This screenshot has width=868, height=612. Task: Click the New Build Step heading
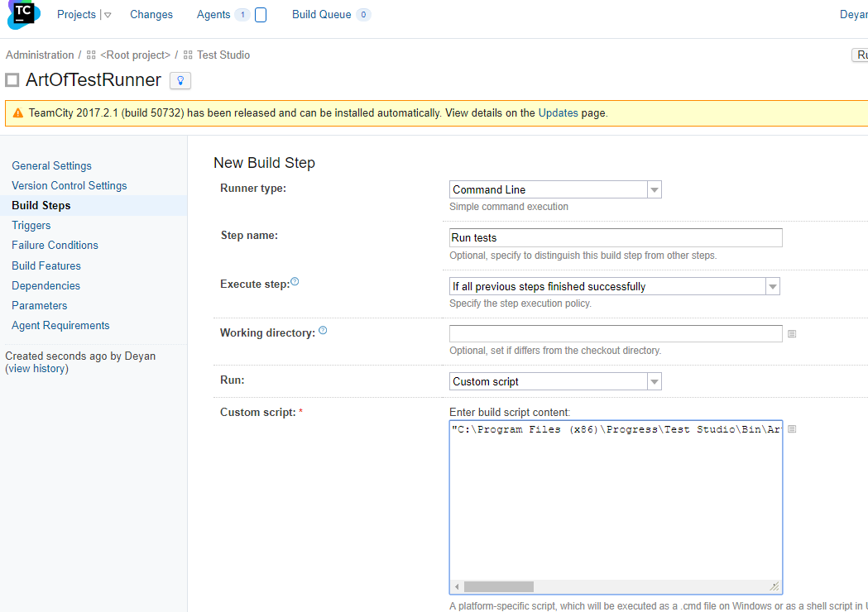tap(264, 163)
